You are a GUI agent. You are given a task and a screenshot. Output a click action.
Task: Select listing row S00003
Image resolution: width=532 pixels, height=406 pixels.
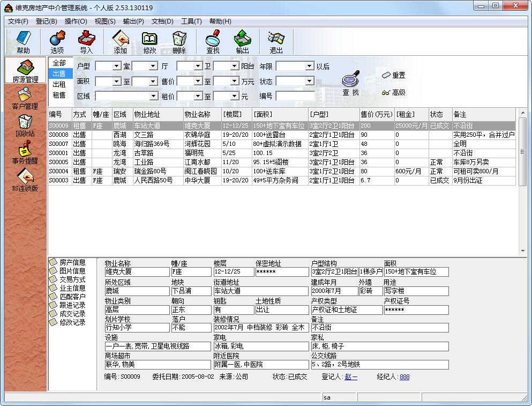[282, 180]
